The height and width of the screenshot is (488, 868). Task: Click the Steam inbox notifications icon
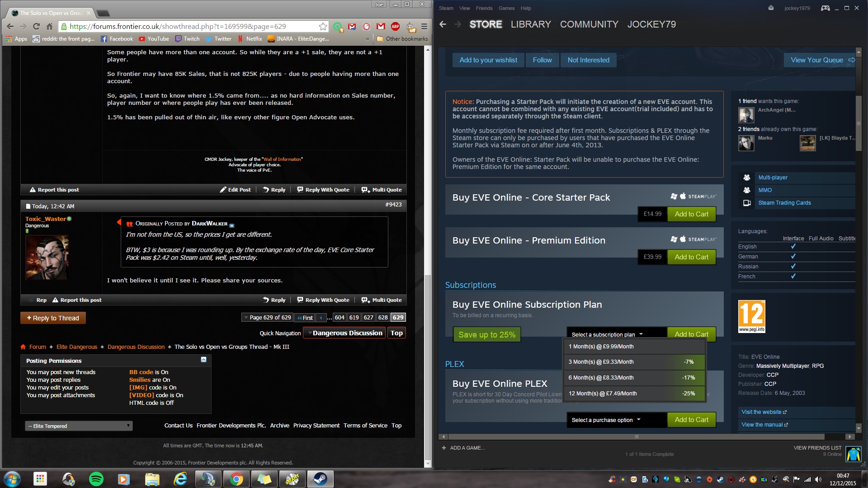(771, 8)
